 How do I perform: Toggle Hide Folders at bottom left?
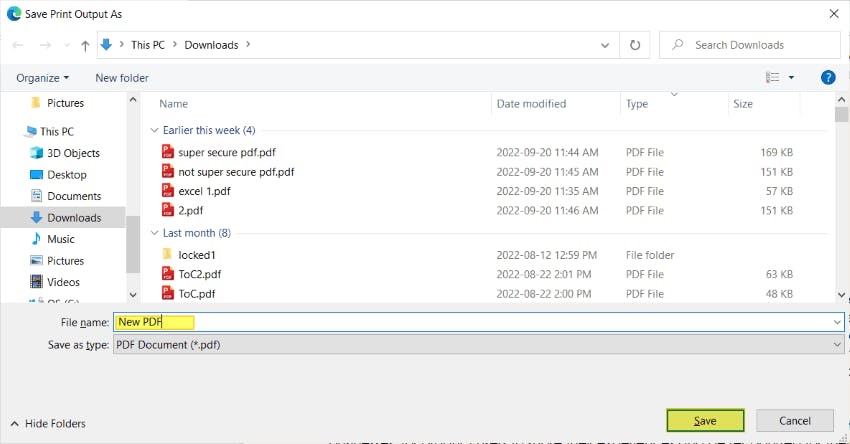(48, 424)
